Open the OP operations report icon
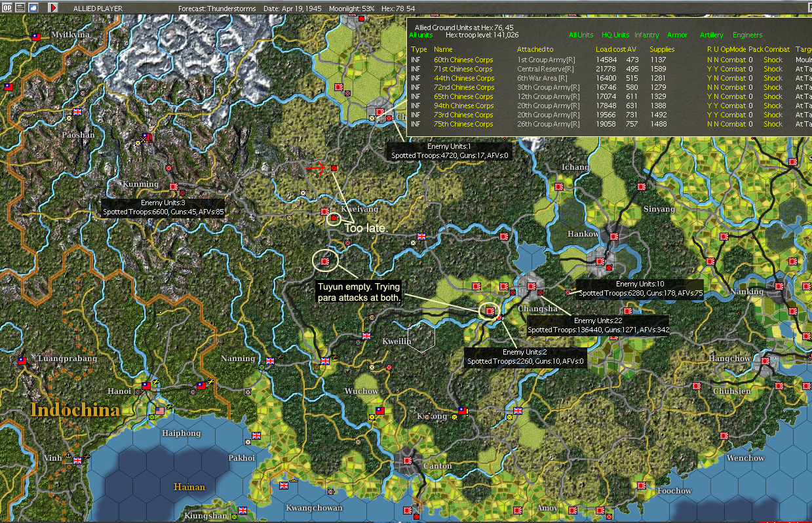 [7, 7]
